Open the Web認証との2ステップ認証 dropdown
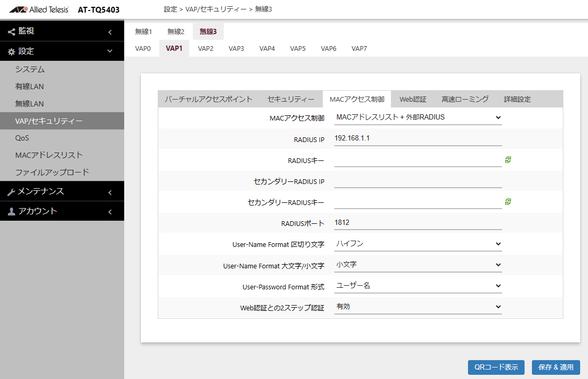The width and height of the screenshot is (588, 379). click(x=418, y=307)
